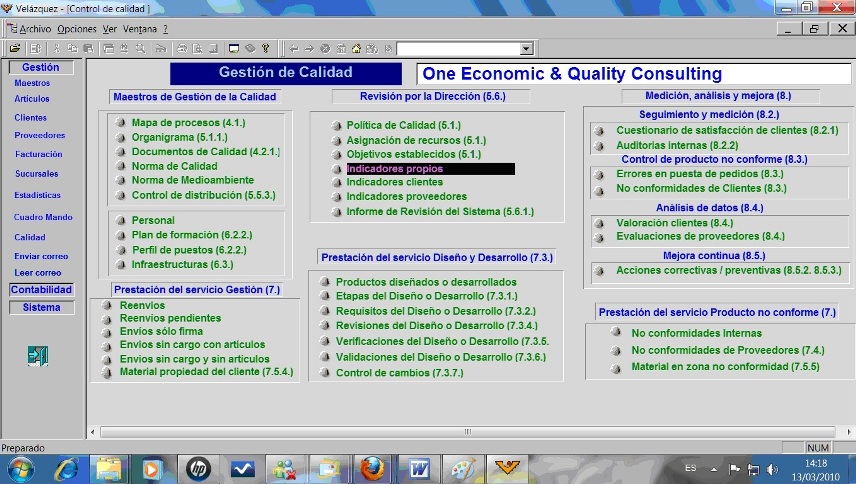
Task: Open Enviar correo in the sidebar
Action: tap(41, 256)
